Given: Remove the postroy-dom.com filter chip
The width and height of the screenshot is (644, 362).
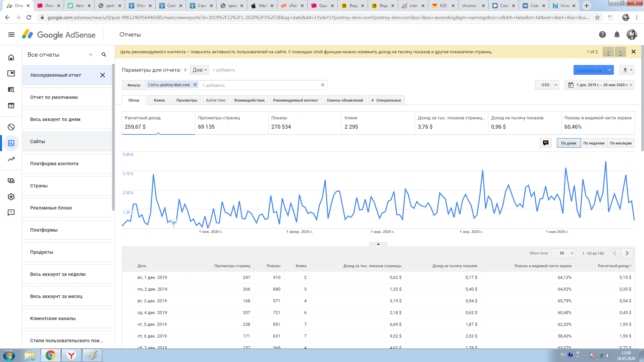Looking at the screenshot, I should 195,85.
